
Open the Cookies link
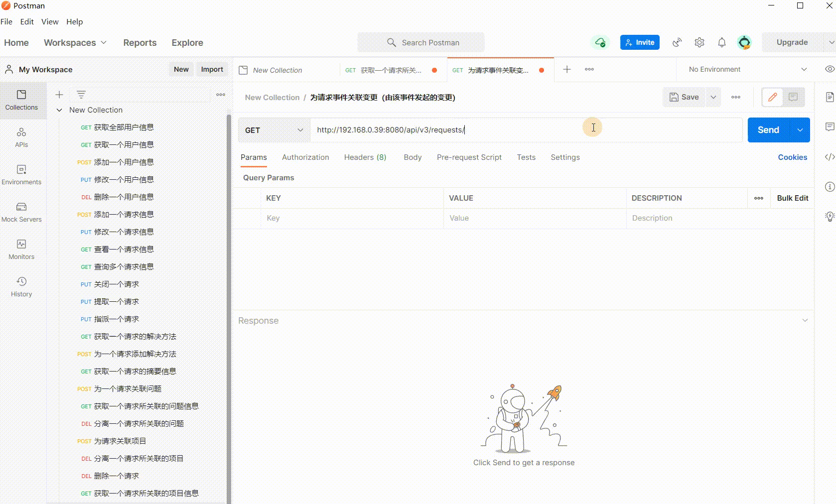click(x=792, y=157)
